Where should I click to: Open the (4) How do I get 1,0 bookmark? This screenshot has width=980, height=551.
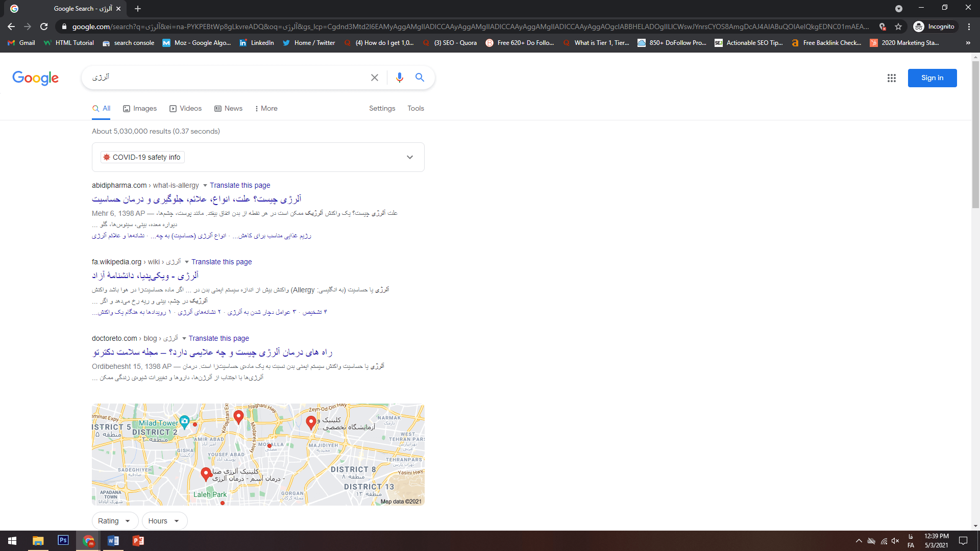click(379, 43)
